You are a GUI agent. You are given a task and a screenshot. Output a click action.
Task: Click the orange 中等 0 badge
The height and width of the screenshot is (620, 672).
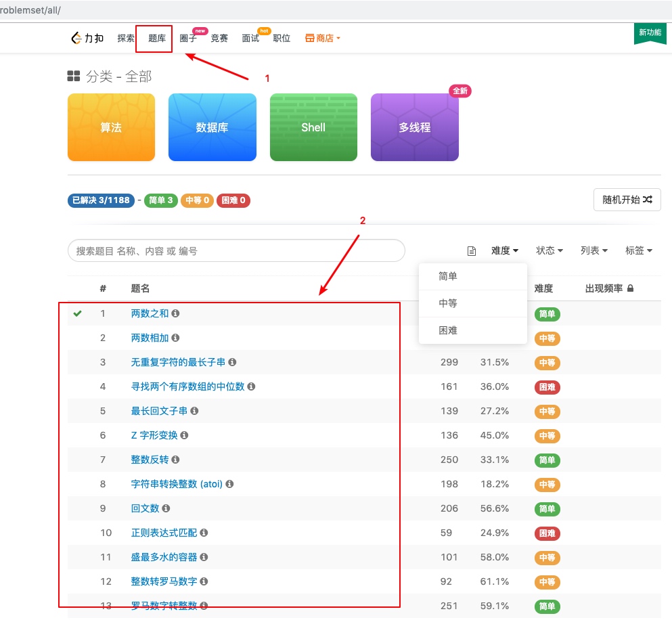[197, 200]
